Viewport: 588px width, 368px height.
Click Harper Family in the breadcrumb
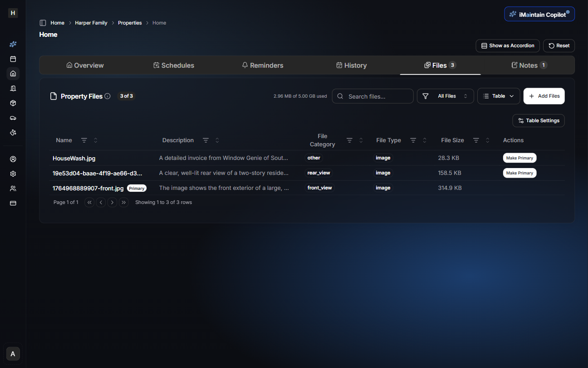pos(91,23)
